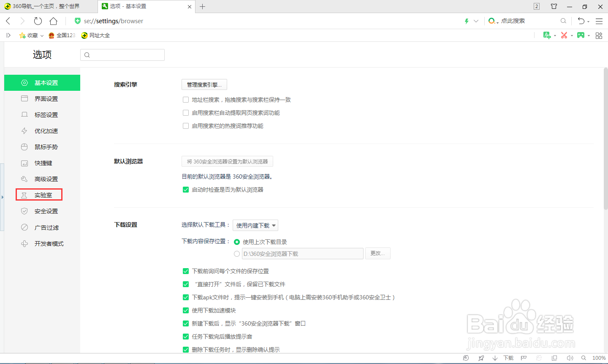Click the green lightning speed-mode icon

[467, 21]
